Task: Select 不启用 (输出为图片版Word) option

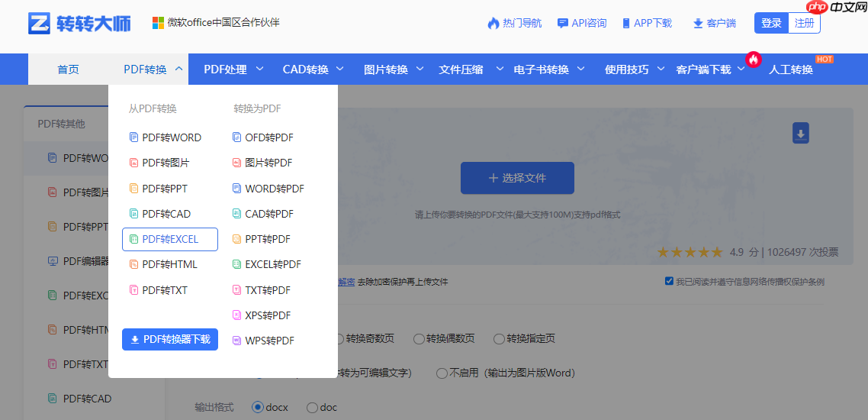Action: click(442, 373)
